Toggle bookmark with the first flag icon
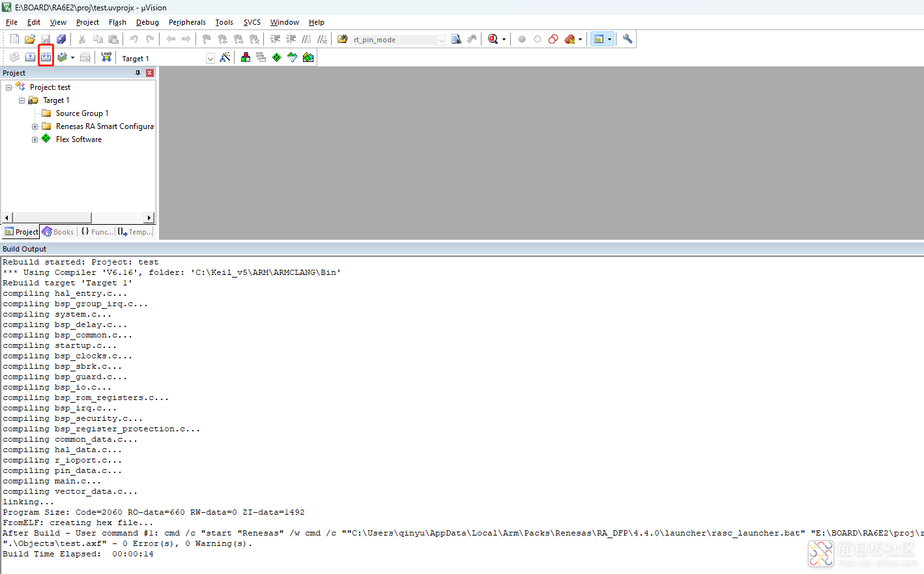924x574 pixels. point(207,39)
